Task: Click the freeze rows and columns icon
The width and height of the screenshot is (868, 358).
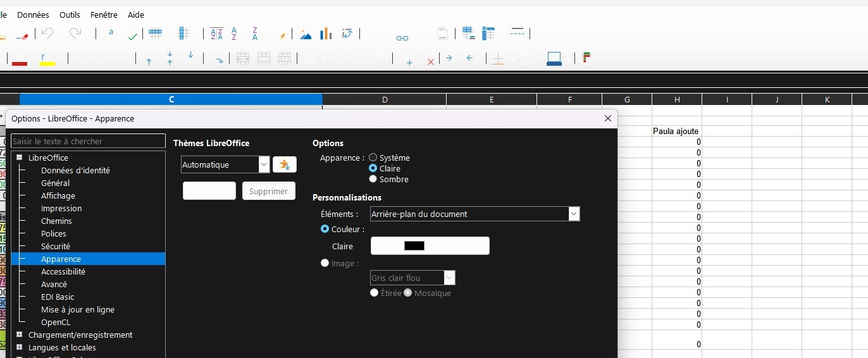Action: point(488,34)
